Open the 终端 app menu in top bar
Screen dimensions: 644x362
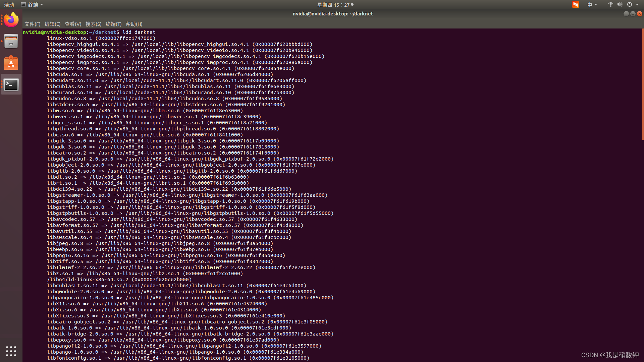(x=32, y=5)
